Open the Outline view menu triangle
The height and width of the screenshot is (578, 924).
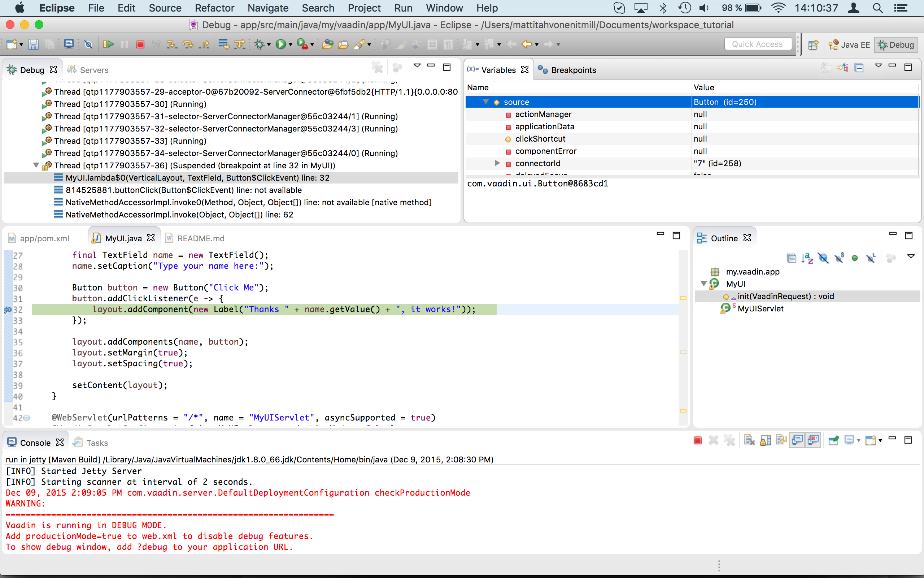(911, 256)
